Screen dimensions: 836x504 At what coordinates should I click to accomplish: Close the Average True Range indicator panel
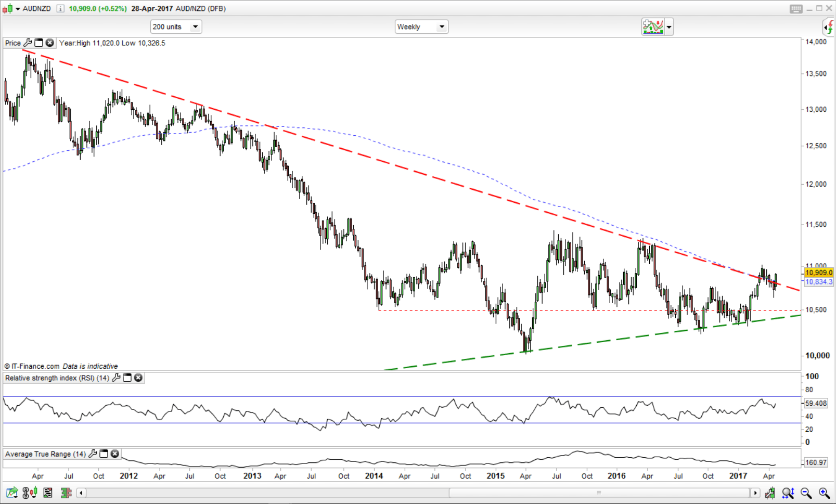(114, 454)
